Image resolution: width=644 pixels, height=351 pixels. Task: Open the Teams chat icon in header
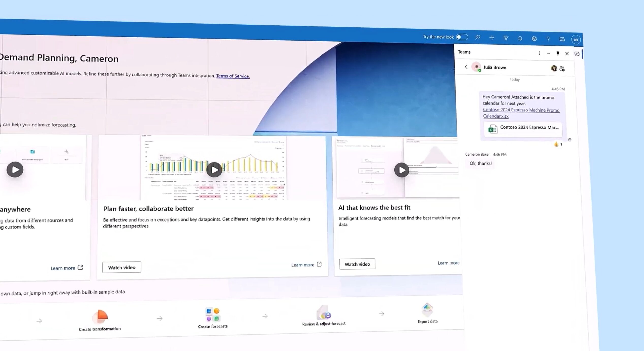(x=562, y=39)
